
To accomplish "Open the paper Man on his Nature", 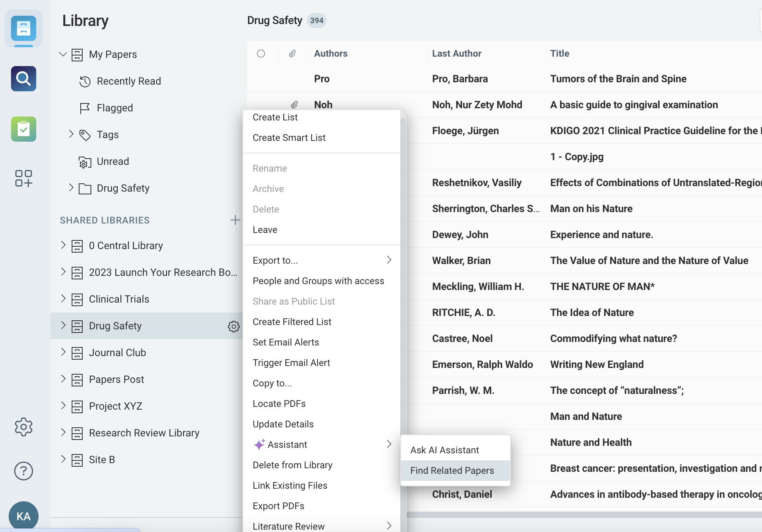I will click(x=591, y=209).
